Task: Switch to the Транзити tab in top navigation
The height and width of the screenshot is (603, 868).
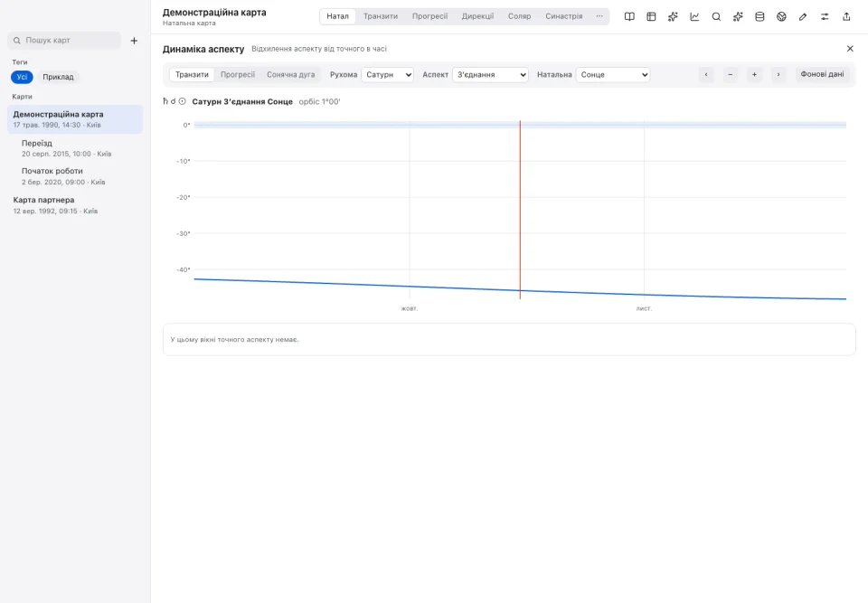Action: click(x=381, y=16)
